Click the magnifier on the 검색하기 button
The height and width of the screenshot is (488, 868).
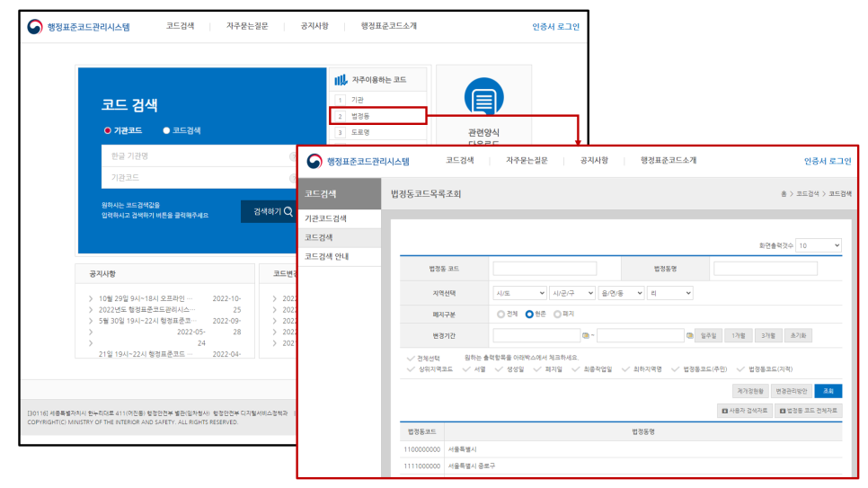coord(288,211)
